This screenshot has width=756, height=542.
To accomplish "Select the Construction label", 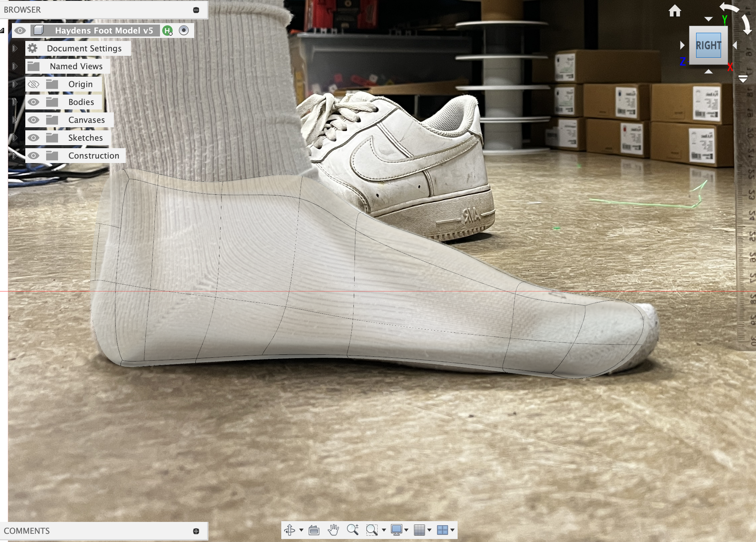I will [x=94, y=156].
